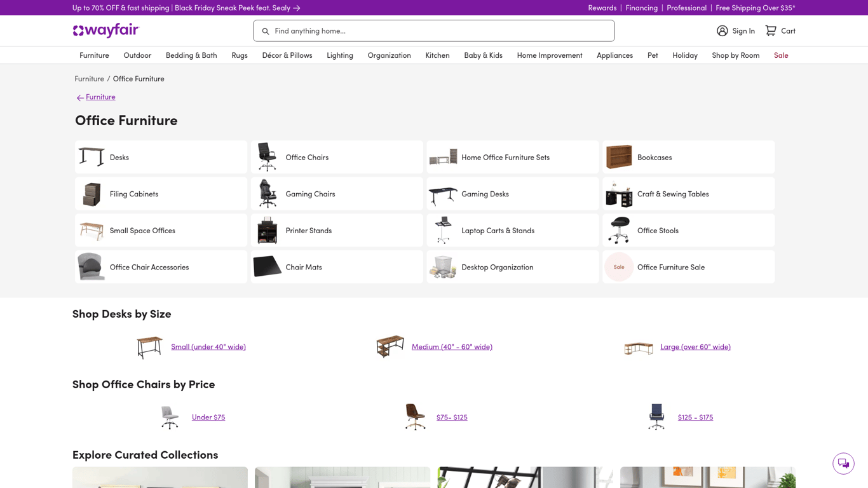The width and height of the screenshot is (868, 488).
Task: Click the Furniture breadcrumb link
Action: (x=89, y=79)
